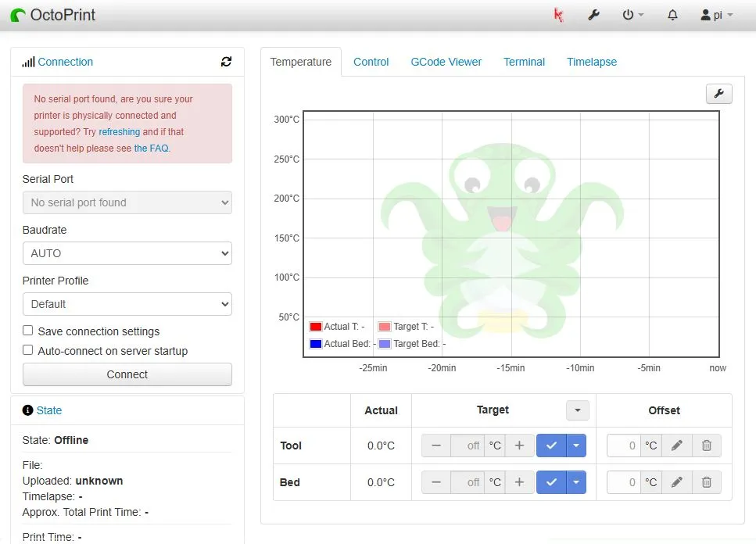Image resolution: width=756 pixels, height=544 pixels.
Task: Show notifications bell
Action: coord(672,15)
